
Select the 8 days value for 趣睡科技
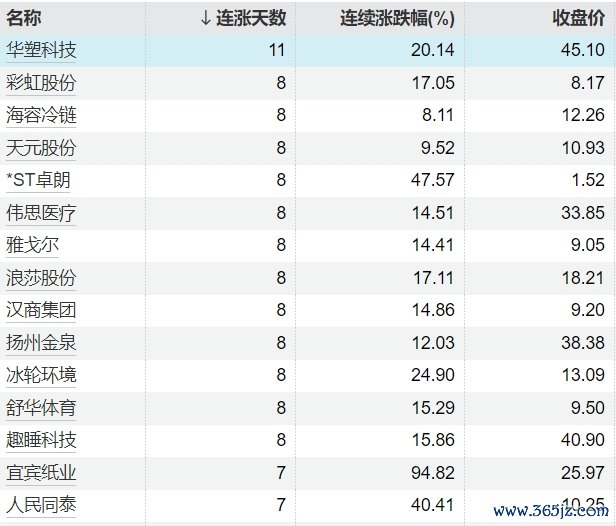tap(281, 440)
